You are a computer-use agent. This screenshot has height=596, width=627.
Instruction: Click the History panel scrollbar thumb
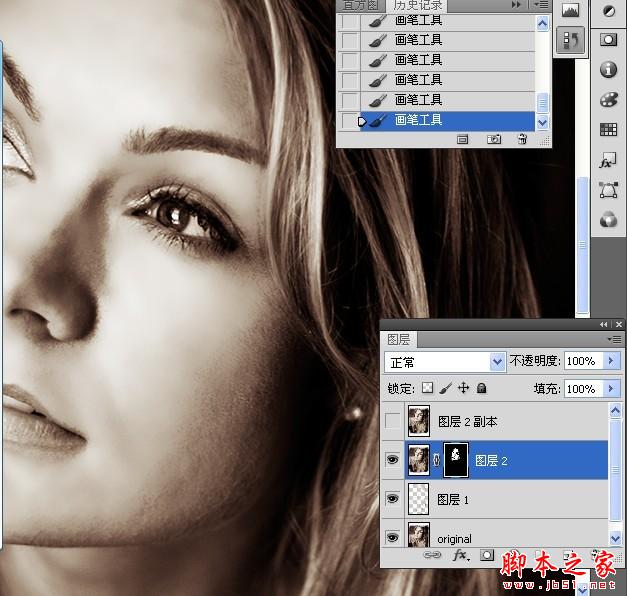click(543, 103)
